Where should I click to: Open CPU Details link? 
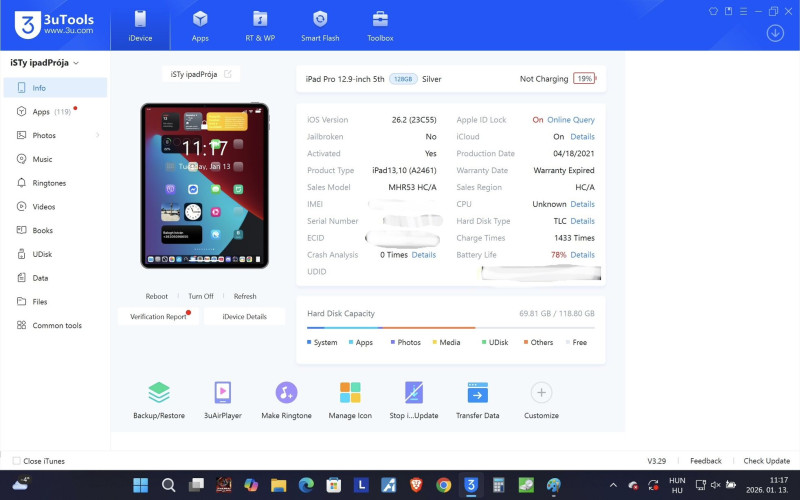coord(582,204)
